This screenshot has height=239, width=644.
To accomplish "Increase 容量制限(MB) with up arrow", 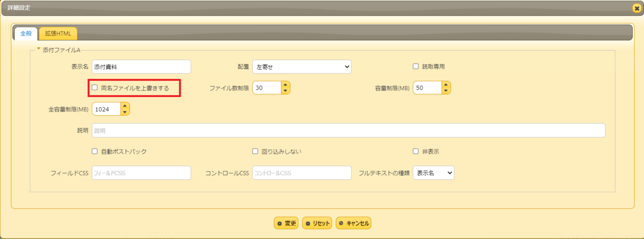I will click(446, 84).
